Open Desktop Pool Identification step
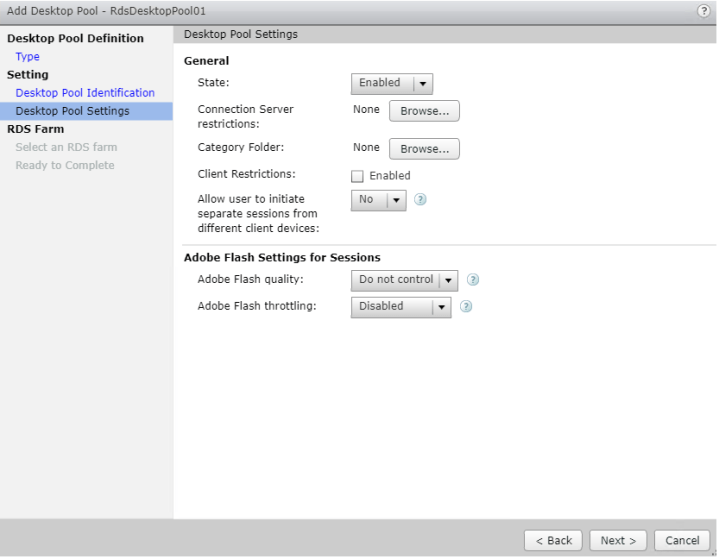Viewport: 719px width, 559px height. 85,93
